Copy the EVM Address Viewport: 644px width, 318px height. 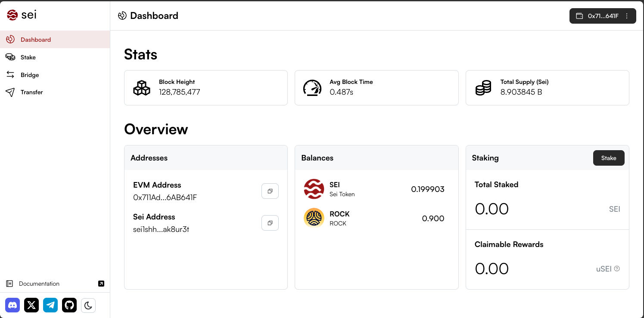[x=270, y=191]
